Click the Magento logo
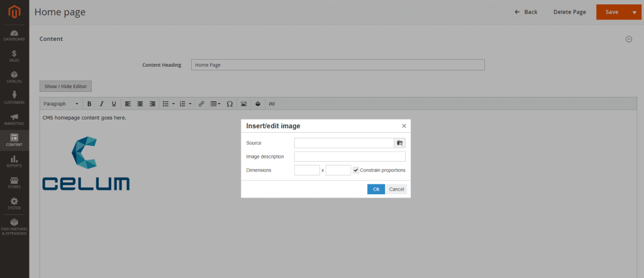This screenshot has width=644, height=278. (x=14, y=12)
